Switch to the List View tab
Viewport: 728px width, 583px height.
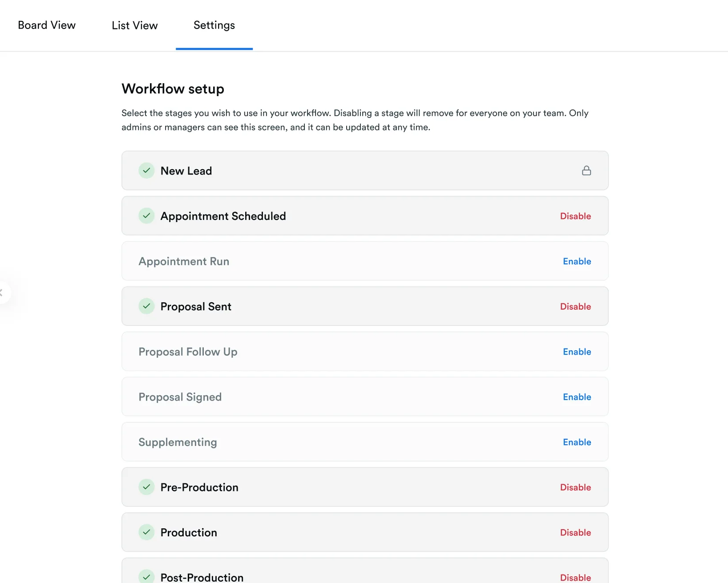[135, 25]
